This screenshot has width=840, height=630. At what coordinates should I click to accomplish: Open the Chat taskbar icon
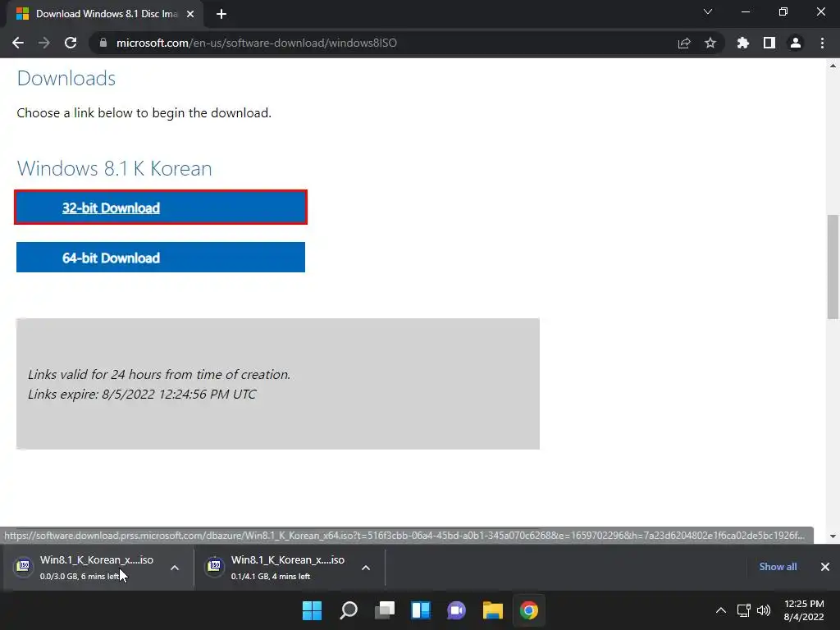pos(456,610)
